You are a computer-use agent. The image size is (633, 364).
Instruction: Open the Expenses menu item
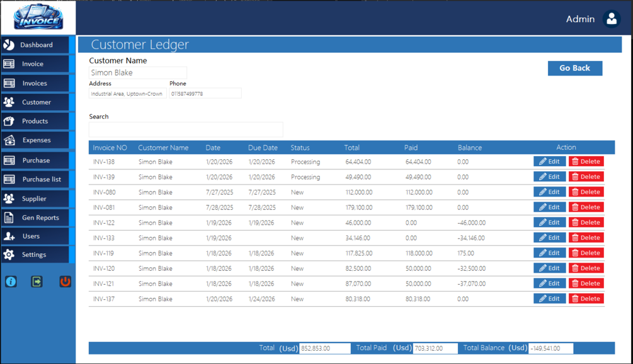tap(35, 140)
